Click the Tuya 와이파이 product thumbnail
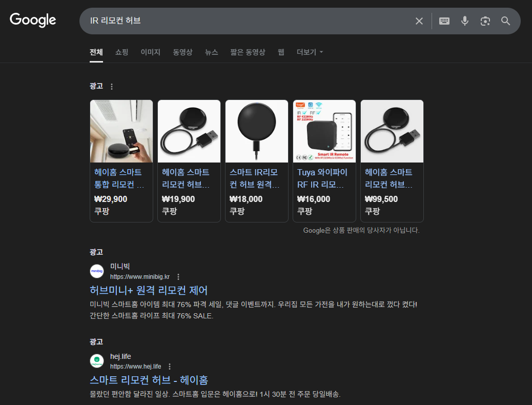 [x=324, y=131]
